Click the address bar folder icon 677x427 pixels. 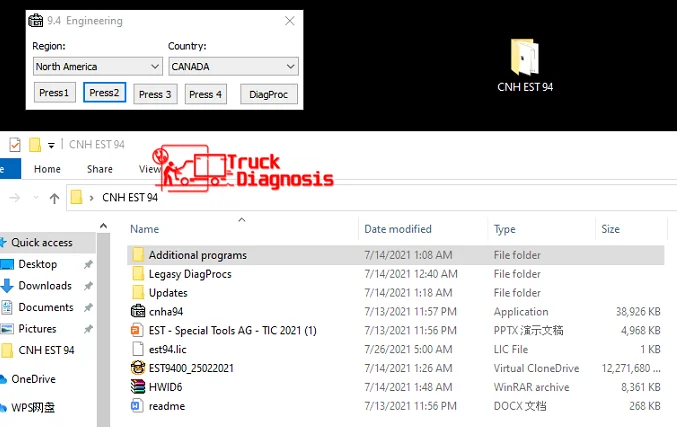[76, 197]
